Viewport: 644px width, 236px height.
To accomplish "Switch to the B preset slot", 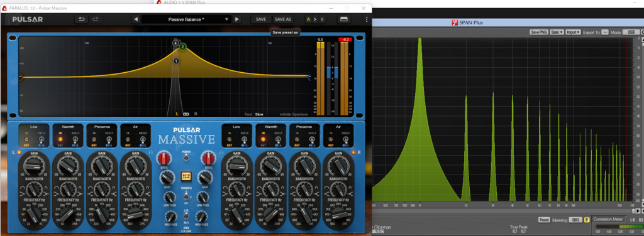I will pos(322,19).
